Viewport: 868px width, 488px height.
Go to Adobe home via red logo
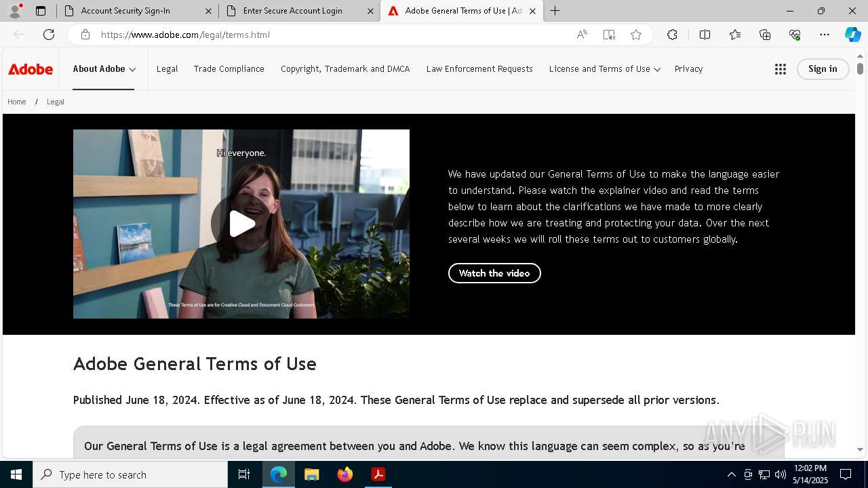(x=31, y=69)
